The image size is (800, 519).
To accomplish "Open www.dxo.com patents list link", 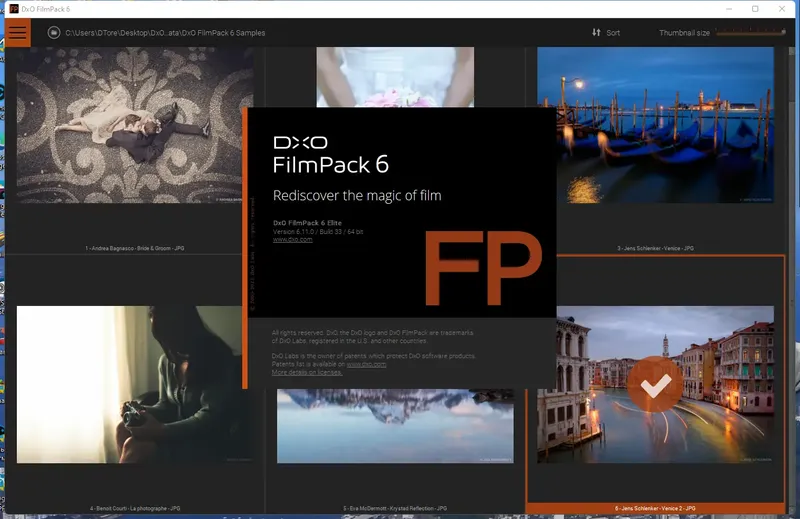I will pyautogui.click(x=366, y=364).
